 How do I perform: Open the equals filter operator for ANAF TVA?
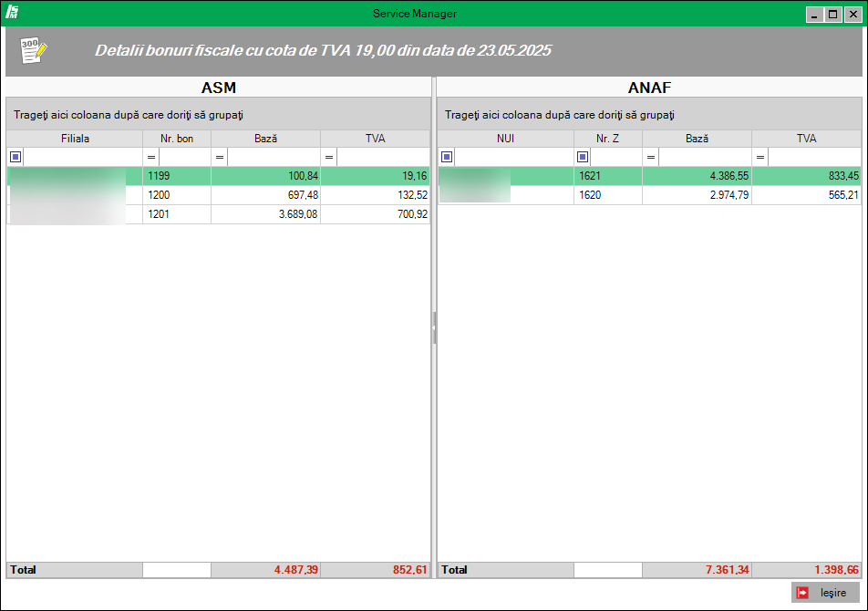[760, 157]
